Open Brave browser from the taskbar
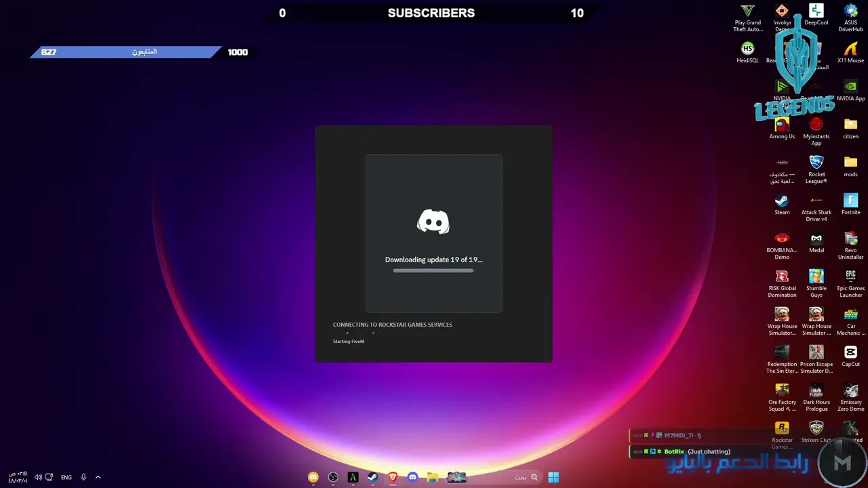Viewport: 868px width, 488px height. pos(393,477)
